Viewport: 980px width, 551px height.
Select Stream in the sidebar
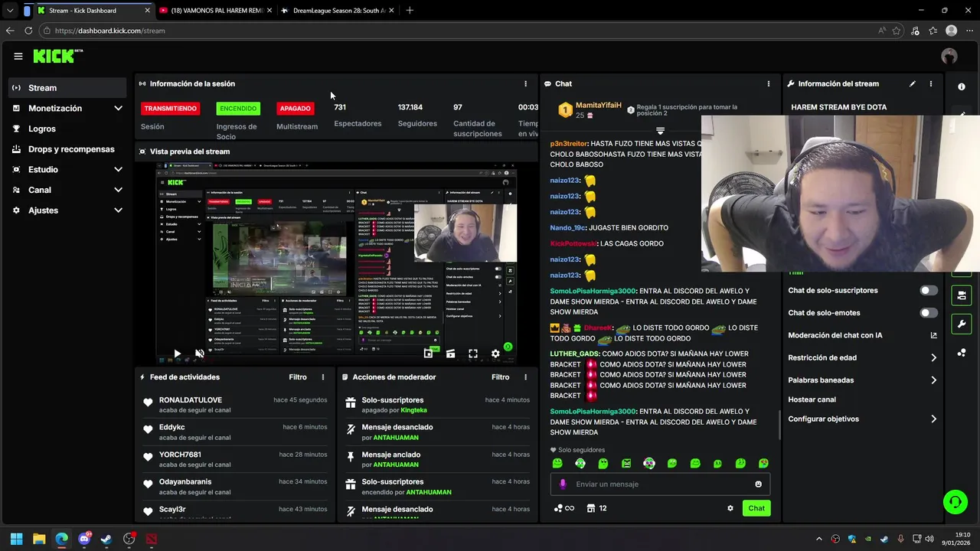click(67, 87)
